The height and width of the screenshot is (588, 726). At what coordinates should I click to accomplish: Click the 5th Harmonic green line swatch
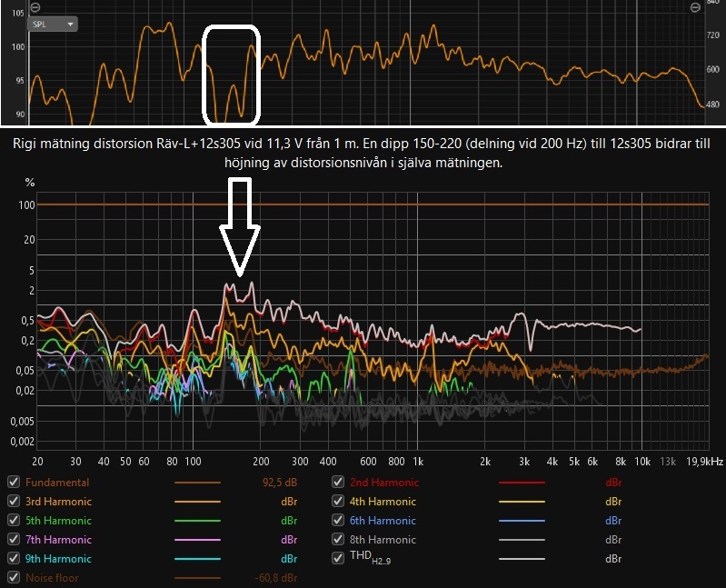pos(197,521)
